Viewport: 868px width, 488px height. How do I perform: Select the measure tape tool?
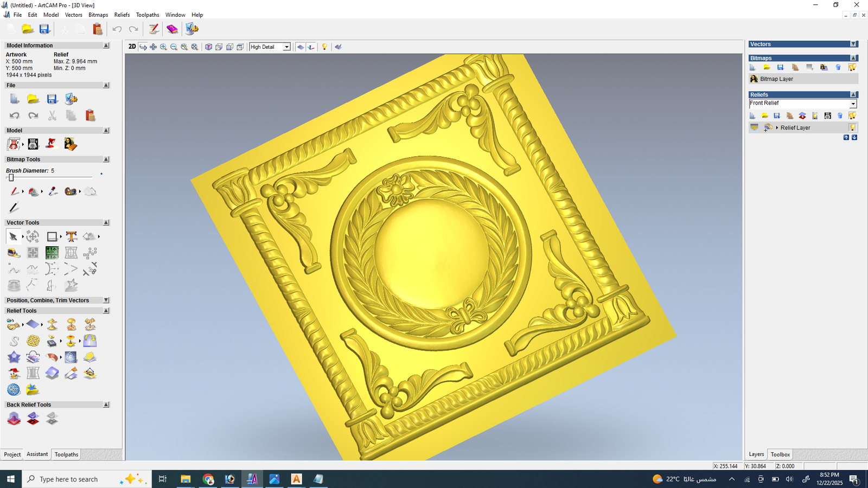(x=14, y=253)
